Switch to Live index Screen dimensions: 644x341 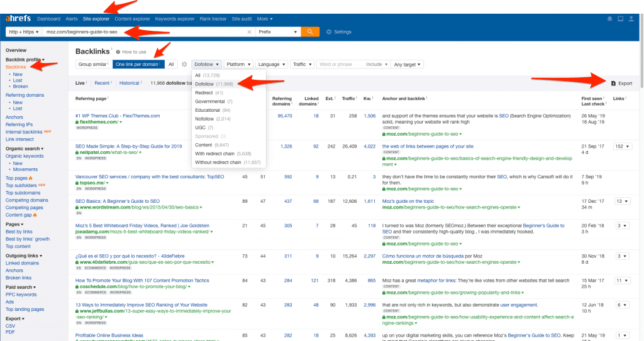pos(80,84)
